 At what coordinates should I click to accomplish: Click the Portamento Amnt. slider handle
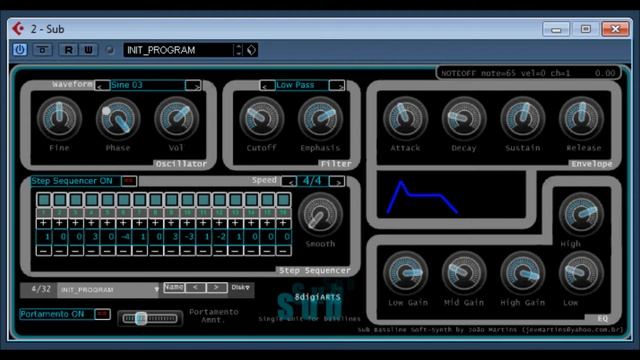click(141, 318)
